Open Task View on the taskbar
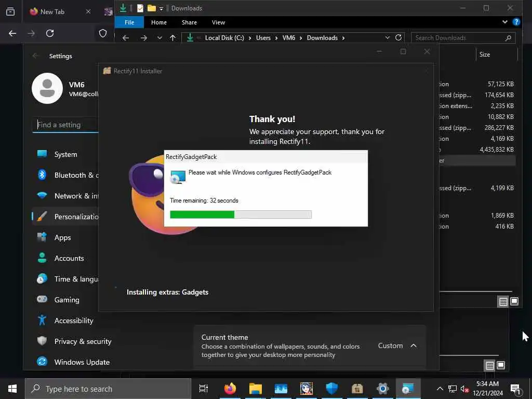Screen dimensions: 532x399 [x=203, y=389]
